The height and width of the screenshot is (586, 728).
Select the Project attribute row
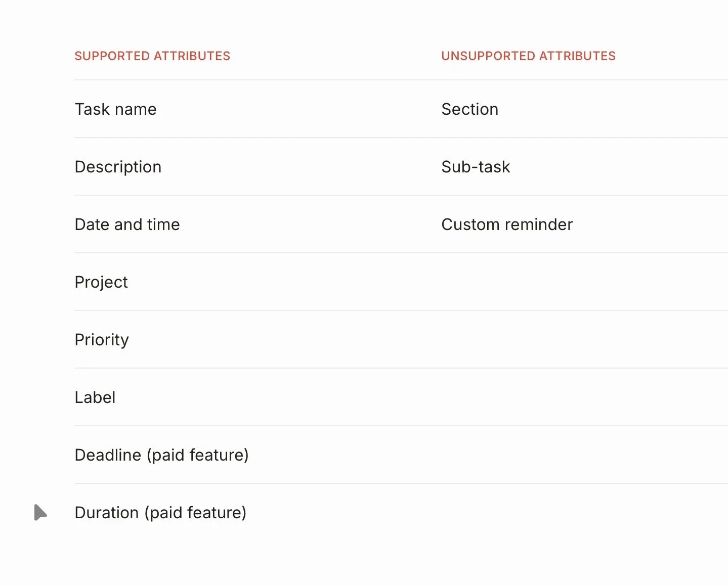point(101,282)
